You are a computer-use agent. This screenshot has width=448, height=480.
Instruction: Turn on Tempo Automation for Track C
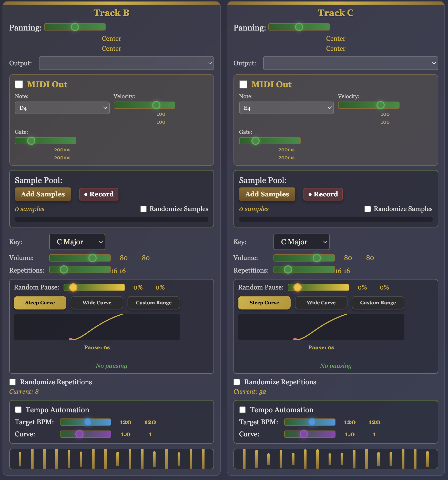click(242, 410)
